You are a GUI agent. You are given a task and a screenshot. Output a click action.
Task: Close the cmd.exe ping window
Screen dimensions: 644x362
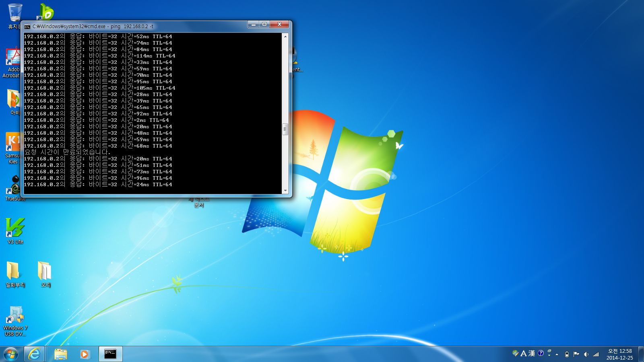pyautogui.click(x=279, y=25)
